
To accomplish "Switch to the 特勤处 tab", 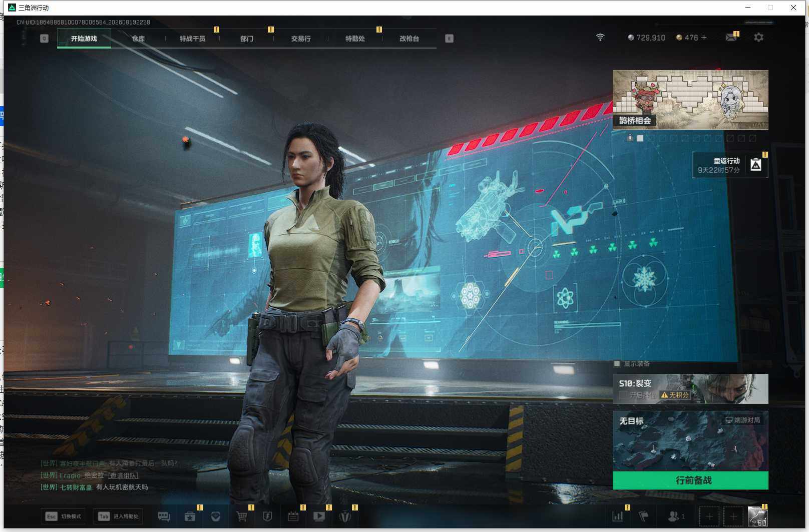I will coord(355,39).
